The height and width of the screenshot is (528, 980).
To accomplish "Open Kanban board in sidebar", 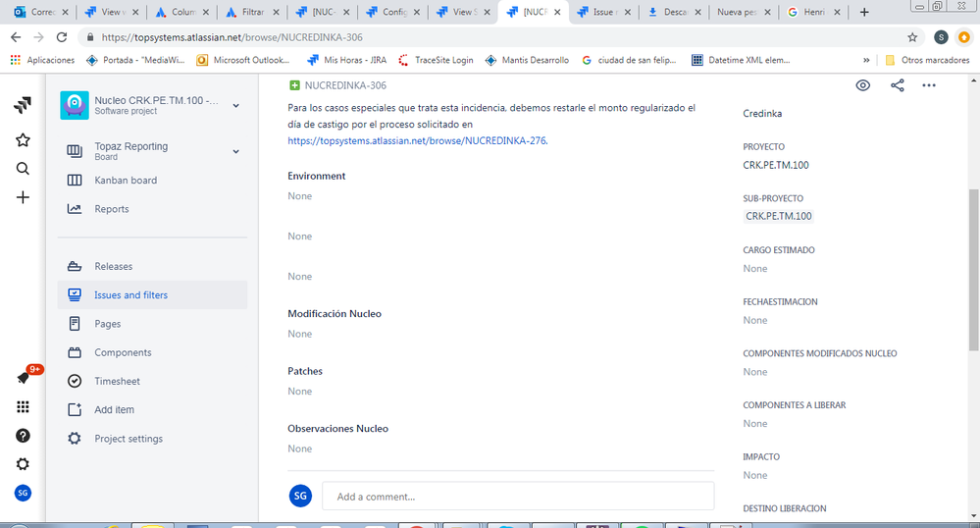I will [152, 181].
